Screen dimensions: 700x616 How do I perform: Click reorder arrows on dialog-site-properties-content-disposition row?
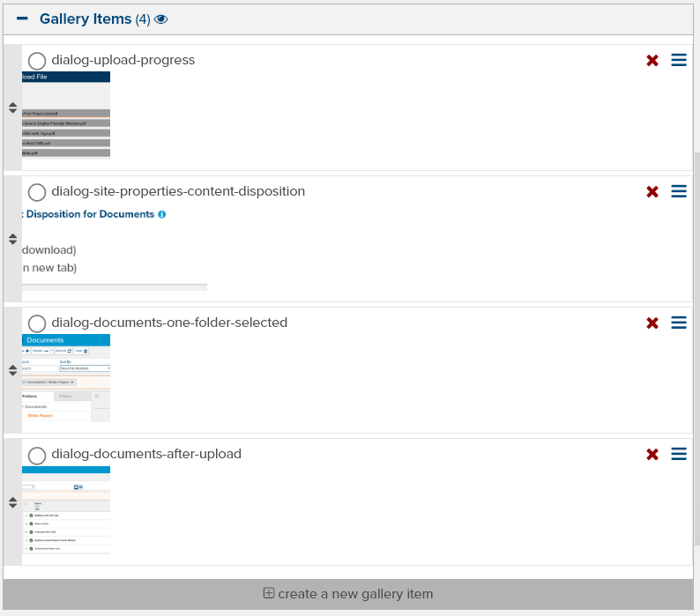(12, 239)
